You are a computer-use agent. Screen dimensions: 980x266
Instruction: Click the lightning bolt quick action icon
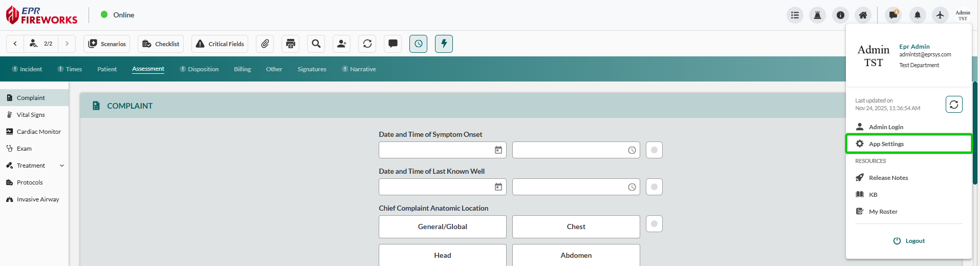[x=444, y=44]
